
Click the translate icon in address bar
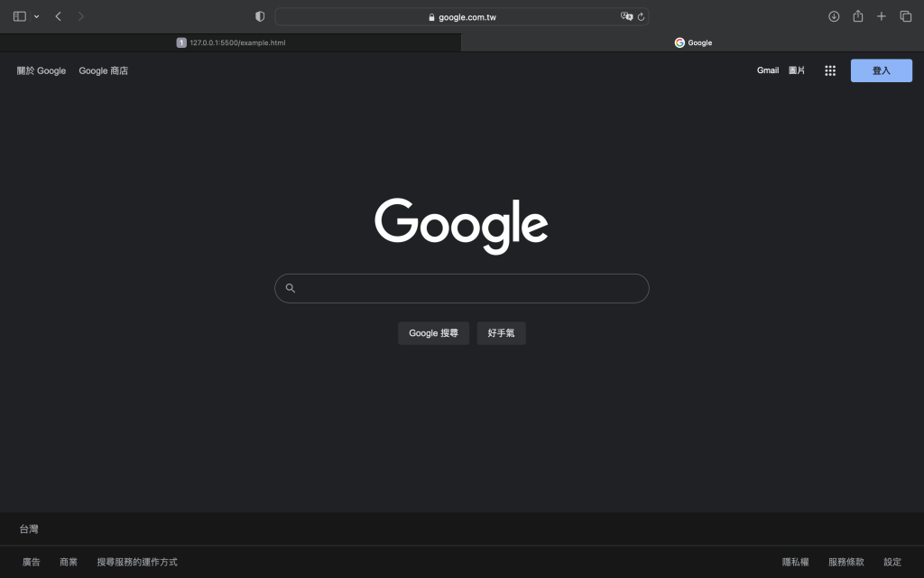click(626, 16)
